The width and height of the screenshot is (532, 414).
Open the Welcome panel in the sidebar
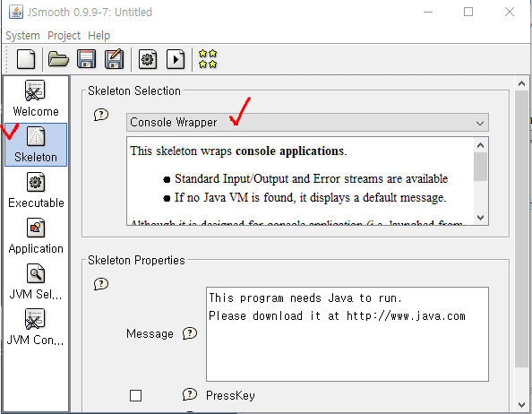pyautogui.click(x=36, y=99)
